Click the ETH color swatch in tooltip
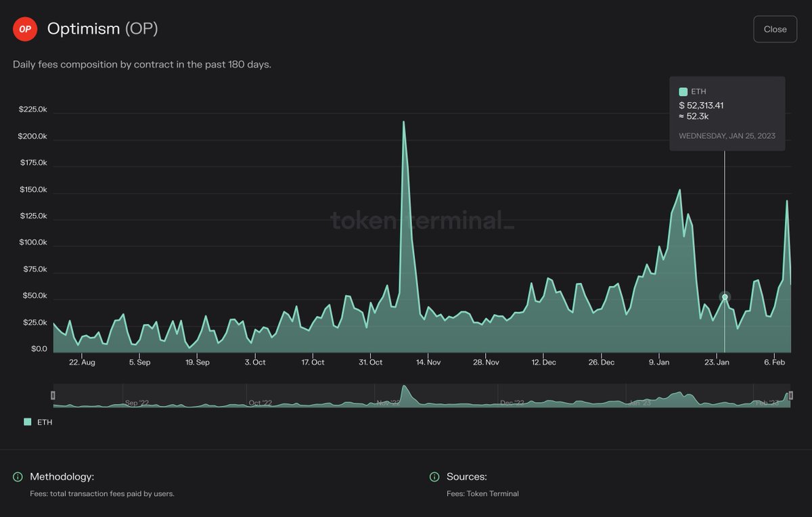The width and height of the screenshot is (812, 517). [683, 91]
